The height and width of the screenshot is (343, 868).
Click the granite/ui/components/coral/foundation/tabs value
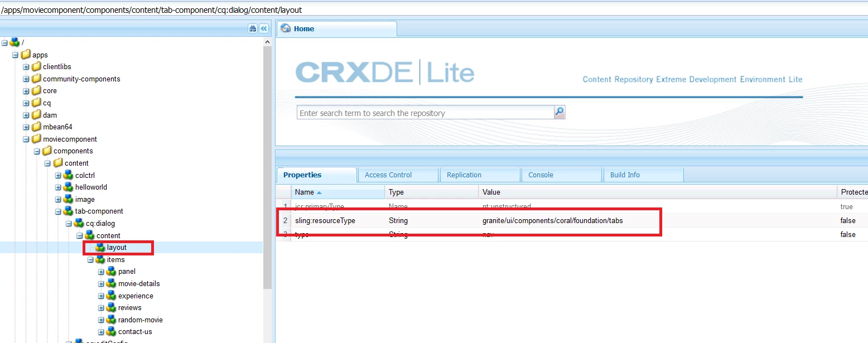552,221
